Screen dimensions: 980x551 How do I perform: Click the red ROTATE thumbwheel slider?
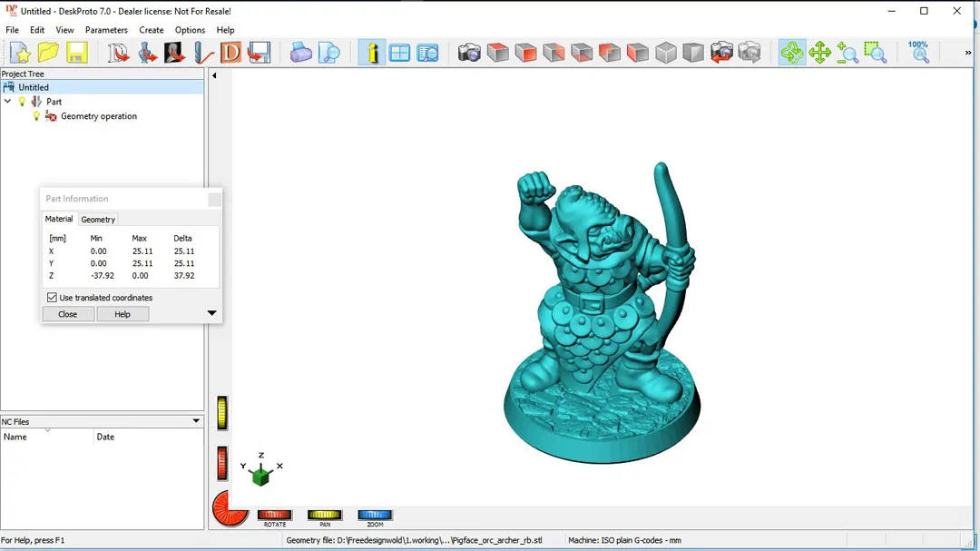click(274, 515)
